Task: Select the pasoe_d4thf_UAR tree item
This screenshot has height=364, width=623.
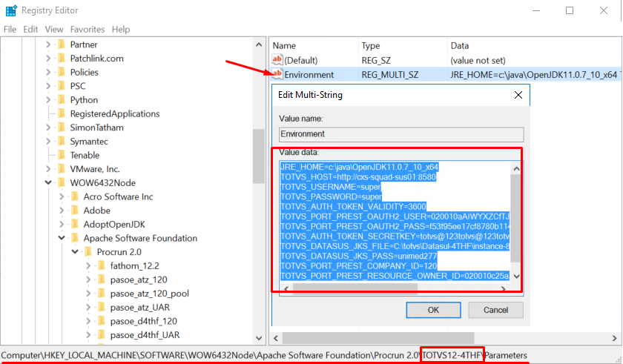Action: (x=145, y=335)
